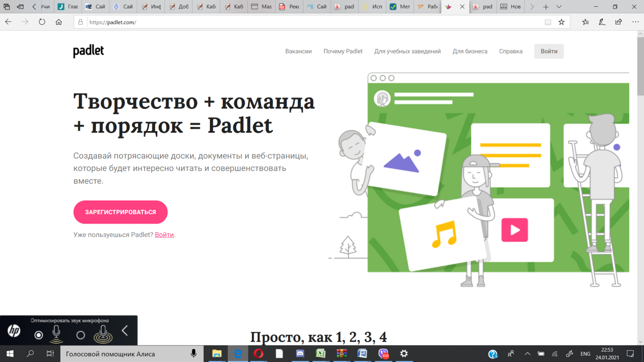
Task: Click the page's vertical scrollbar
Action: coord(640,67)
